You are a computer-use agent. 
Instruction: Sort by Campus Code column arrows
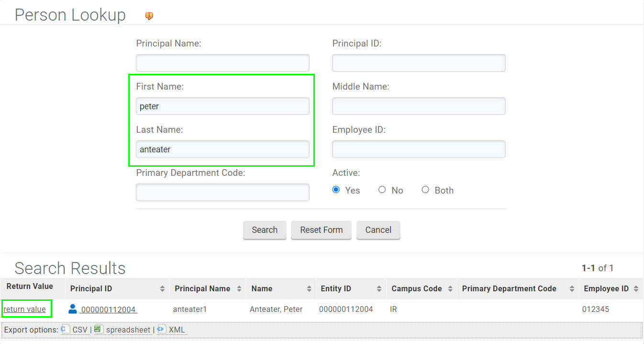pyautogui.click(x=450, y=289)
